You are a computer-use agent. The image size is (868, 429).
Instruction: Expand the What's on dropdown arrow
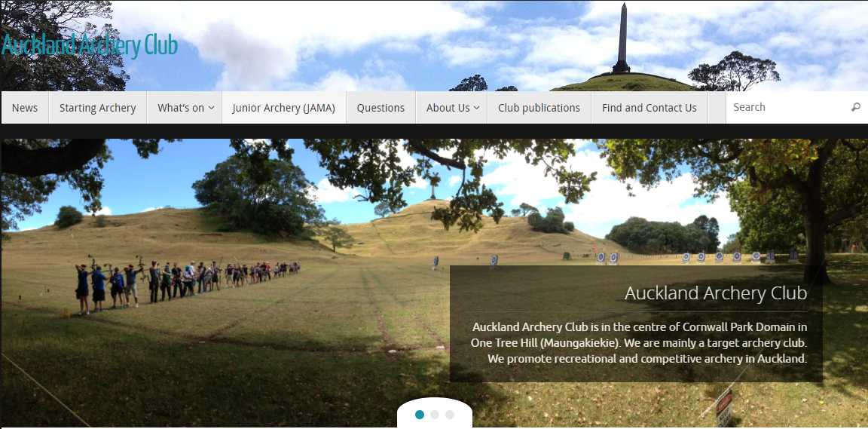pyautogui.click(x=212, y=108)
